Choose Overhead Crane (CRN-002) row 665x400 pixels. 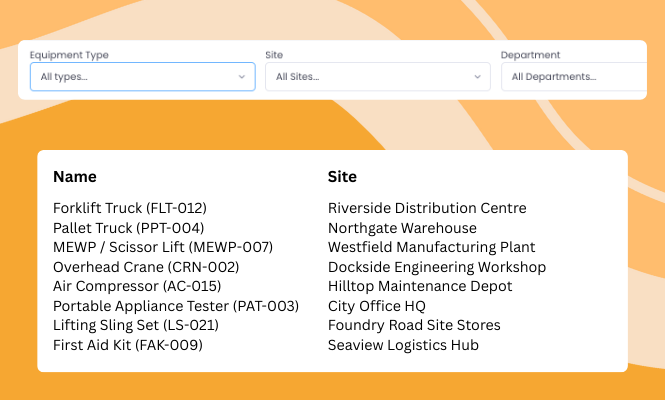[x=146, y=267]
